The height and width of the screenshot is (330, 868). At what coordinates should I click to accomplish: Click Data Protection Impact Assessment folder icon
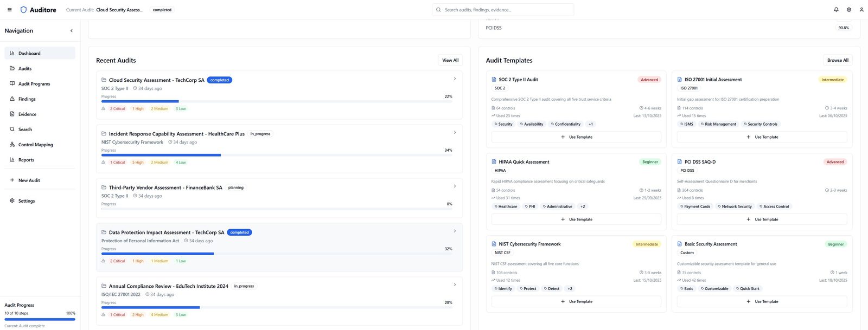[104, 232]
